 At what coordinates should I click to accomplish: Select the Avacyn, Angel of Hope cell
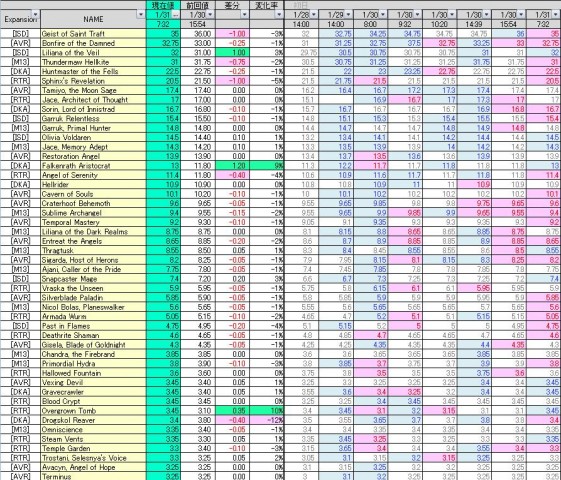tap(93, 467)
